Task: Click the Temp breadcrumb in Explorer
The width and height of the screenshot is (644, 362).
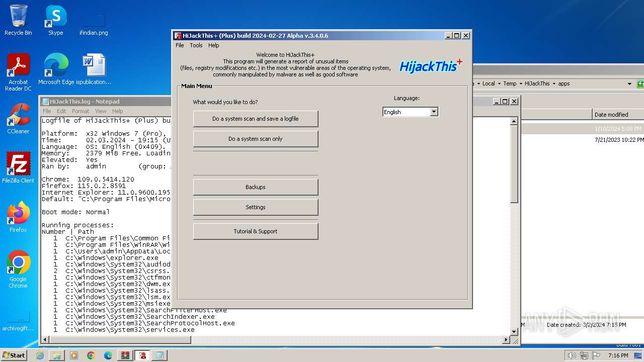Action: tap(510, 84)
